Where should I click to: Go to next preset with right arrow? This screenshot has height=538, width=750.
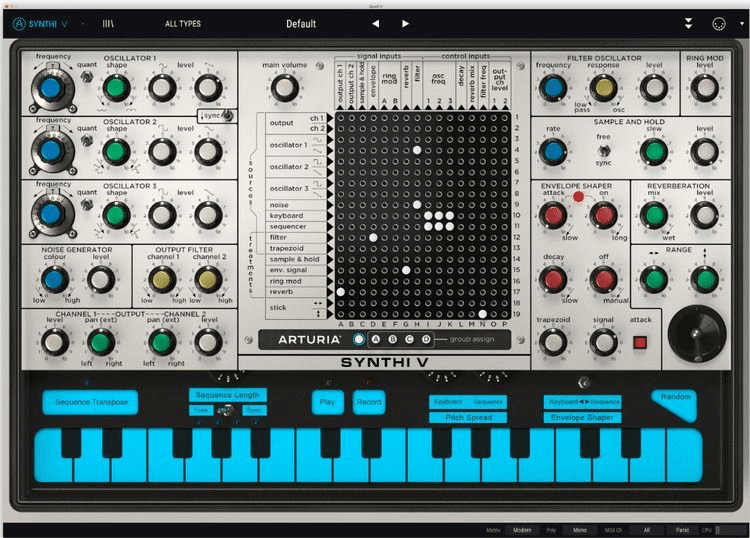pos(405,23)
